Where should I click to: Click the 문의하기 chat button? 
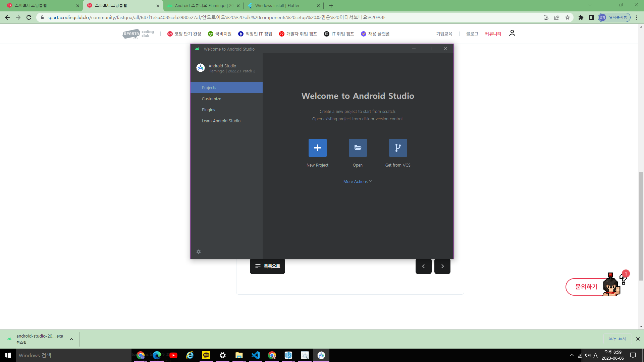[586, 287]
